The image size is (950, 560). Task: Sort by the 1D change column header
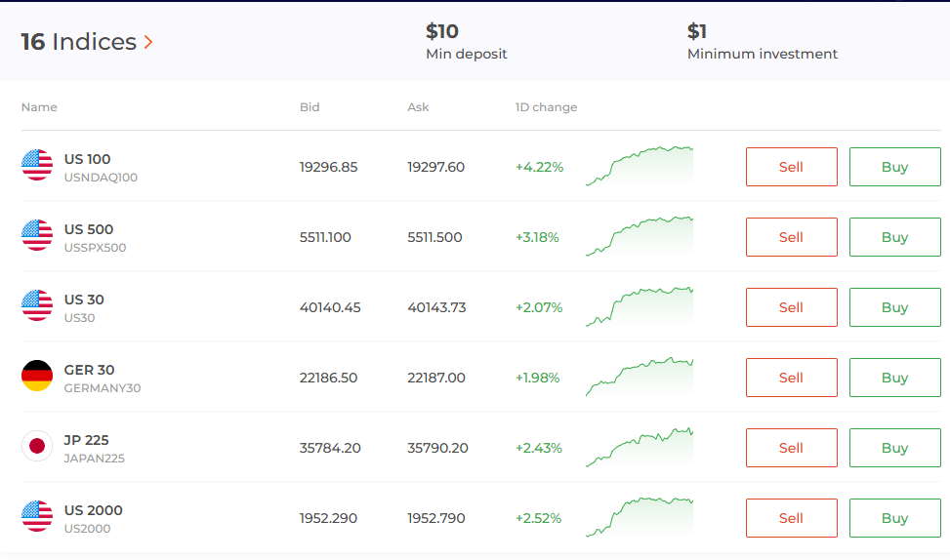[x=546, y=107]
